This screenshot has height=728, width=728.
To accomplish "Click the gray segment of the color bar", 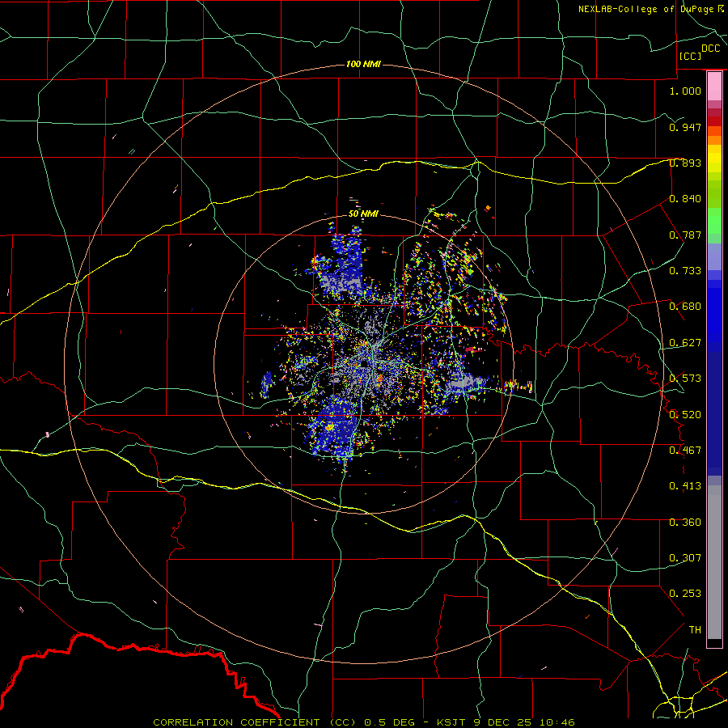I will click(714, 562).
